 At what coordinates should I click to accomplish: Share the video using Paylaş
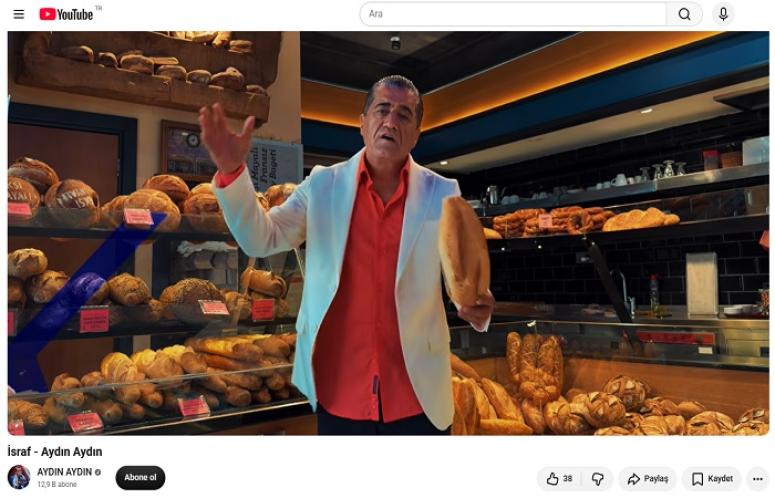[x=647, y=479]
